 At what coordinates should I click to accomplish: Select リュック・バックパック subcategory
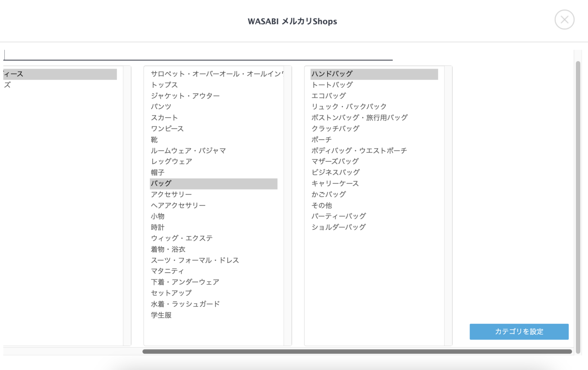click(349, 107)
